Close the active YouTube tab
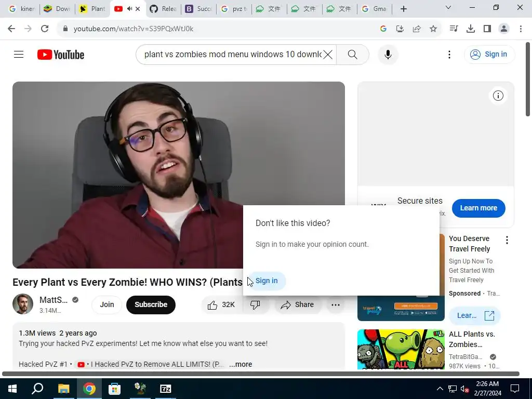Screen dimensions: 532x399 pyautogui.click(x=138, y=9)
